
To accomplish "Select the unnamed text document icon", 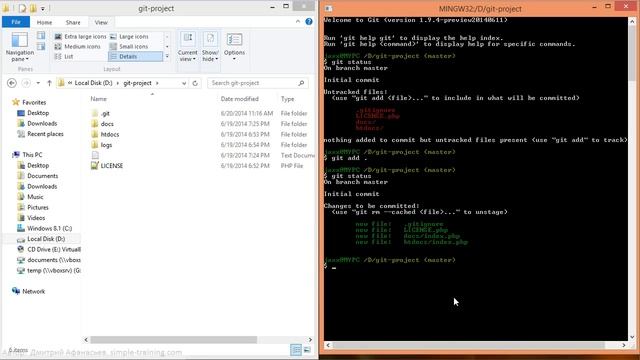I will [x=95, y=155].
